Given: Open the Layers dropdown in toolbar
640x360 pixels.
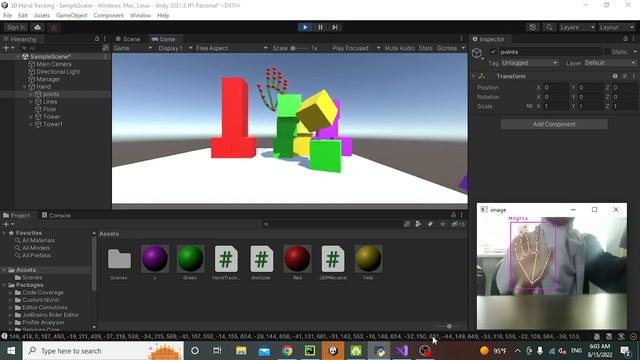Looking at the screenshot, I should [x=577, y=27].
